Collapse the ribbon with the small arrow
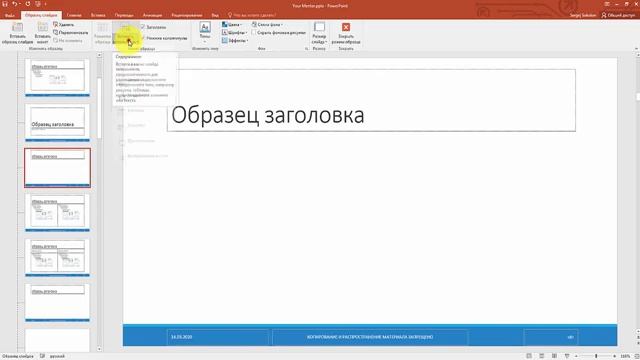This screenshot has height=360, width=640. 636,49
